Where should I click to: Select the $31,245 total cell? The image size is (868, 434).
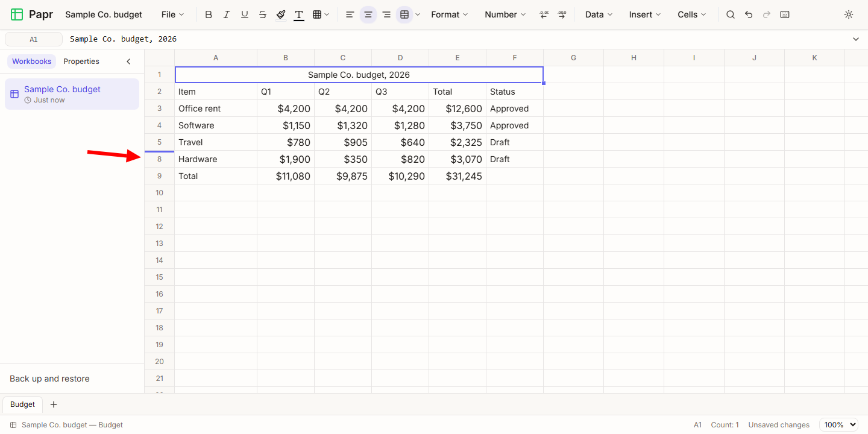pos(458,176)
